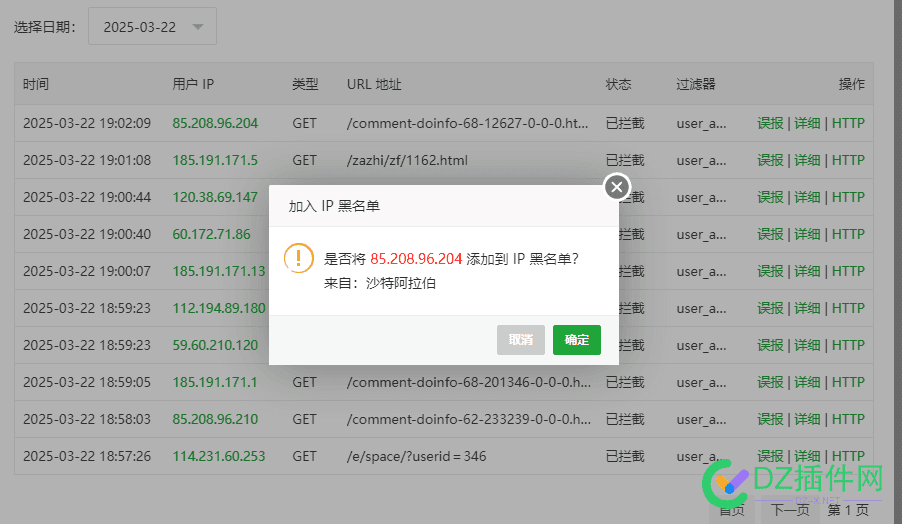Click 详细 for the 19:02:09 row
This screenshot has width=902, height=524.
click(x=807, y=123)
